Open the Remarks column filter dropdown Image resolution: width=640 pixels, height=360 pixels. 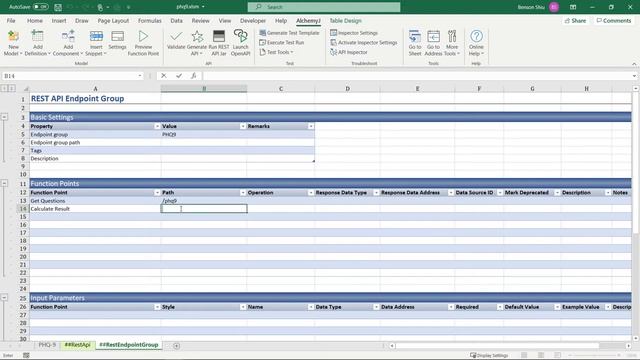tap(311, 126)
